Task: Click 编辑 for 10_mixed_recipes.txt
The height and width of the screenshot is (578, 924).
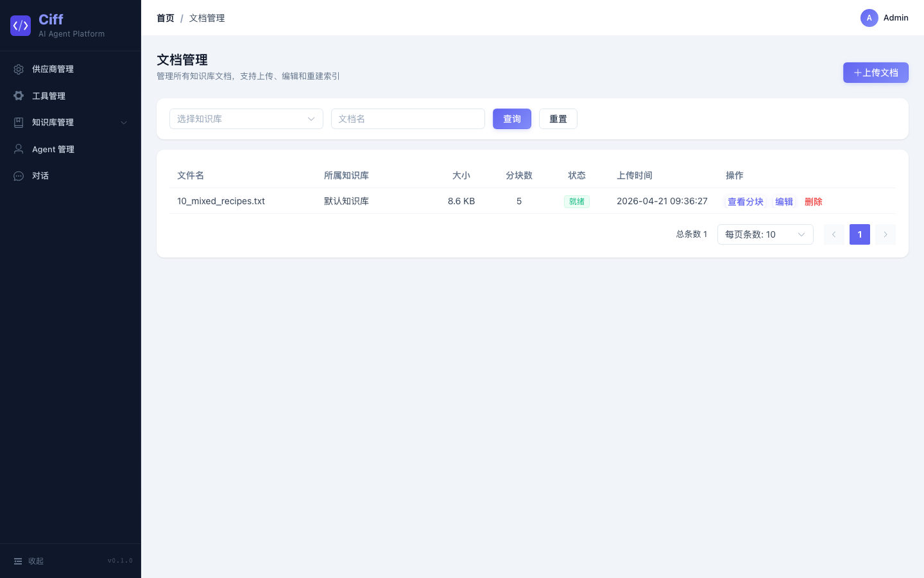Action: tap(784, 202)
